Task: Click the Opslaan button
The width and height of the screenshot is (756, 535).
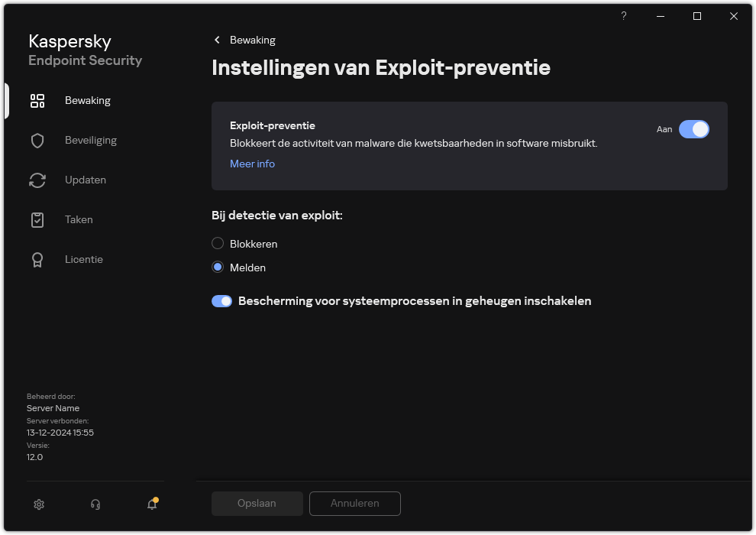Action: pyautogui.click(x=257, y=503)
